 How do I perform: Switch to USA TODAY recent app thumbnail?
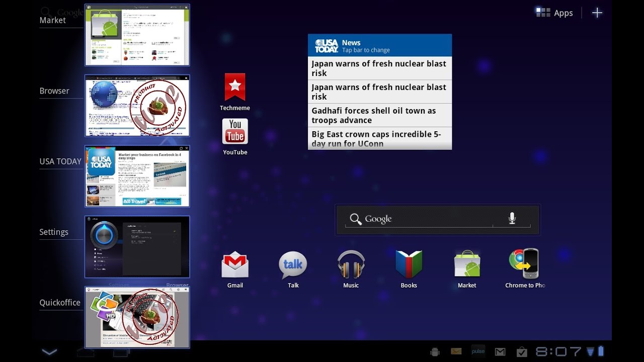point(137,176)
